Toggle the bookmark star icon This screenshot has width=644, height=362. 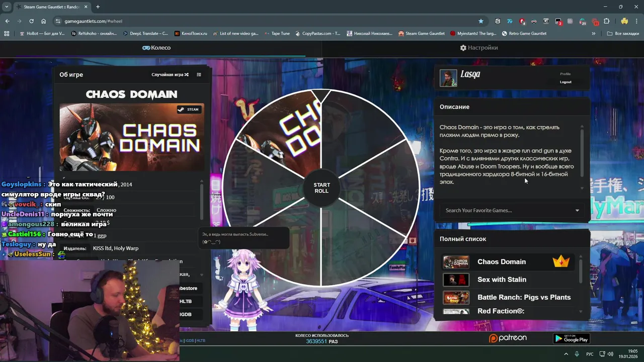(x=481, y=21)
